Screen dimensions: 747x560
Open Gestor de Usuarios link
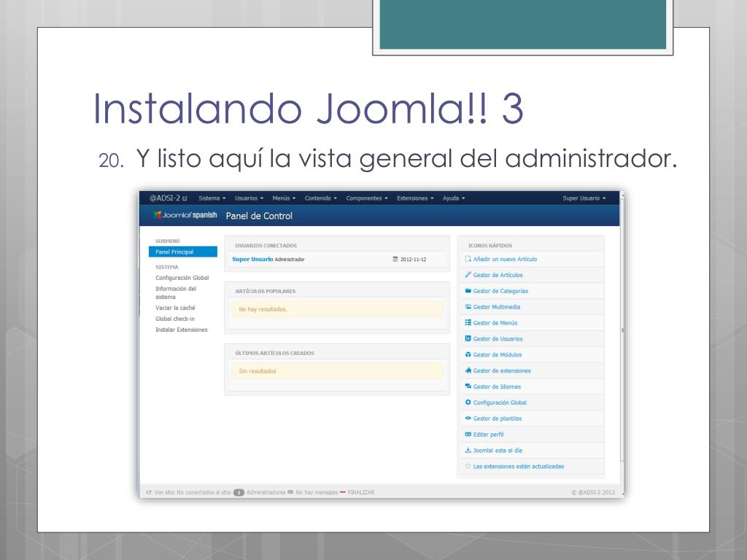coord(498,338)
